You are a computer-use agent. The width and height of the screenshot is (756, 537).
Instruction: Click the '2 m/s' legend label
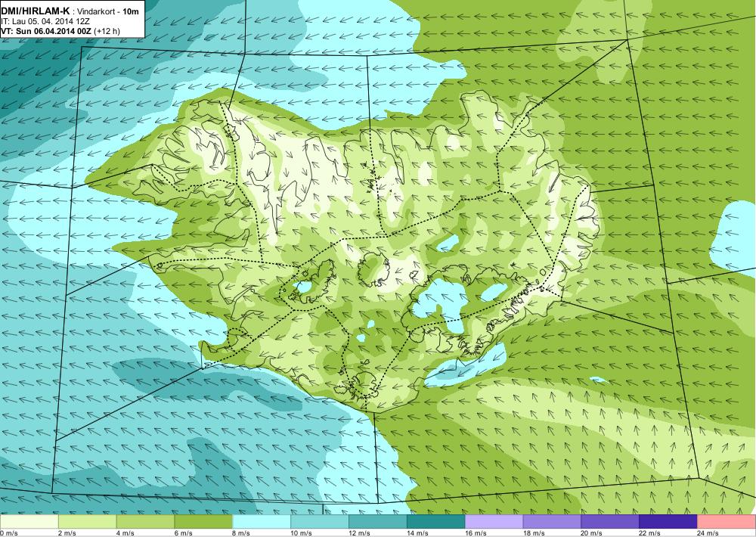point(67,533)
